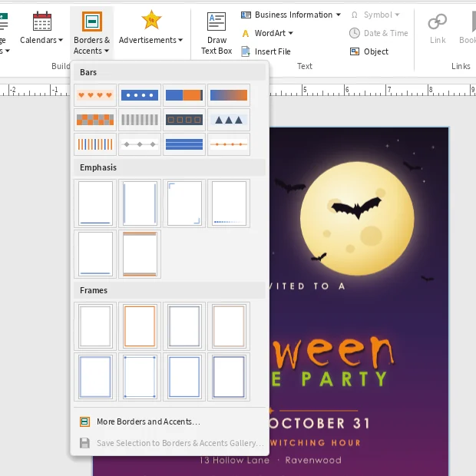Insert the triangles bar
Image resolution: width=476 pixels, height=476 pixels.
click(x=229, y=120)
